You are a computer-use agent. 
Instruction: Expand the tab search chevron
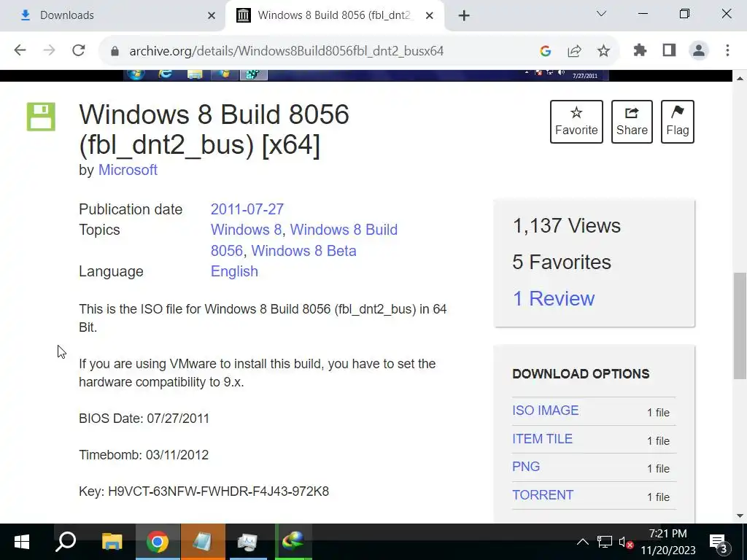(x=601, y=14)
